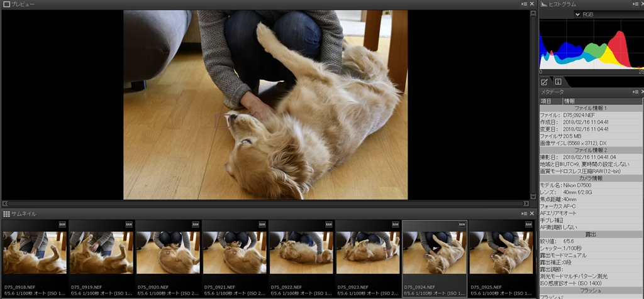Click the RAW badge on D75_0925.NEF
This screenshot has height=299, width=644.
(528, 224)
